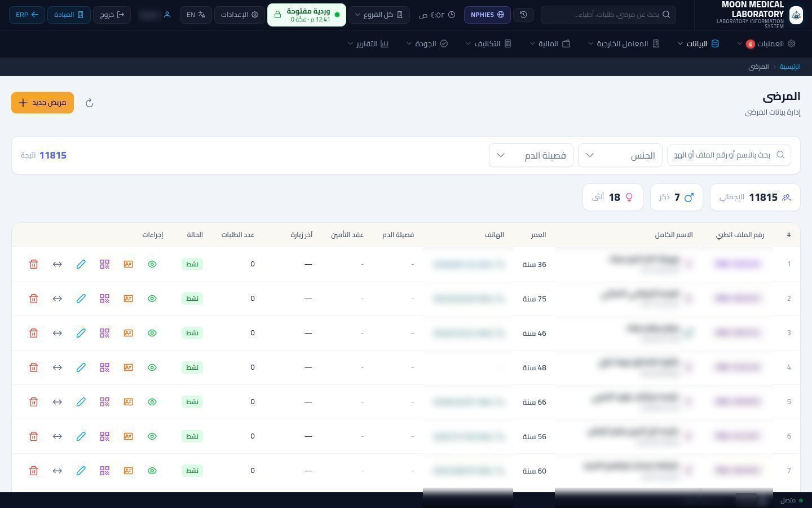The image size is (812, 508).
Task: View details of the 36 سنة patient
Action: [152, 264]
